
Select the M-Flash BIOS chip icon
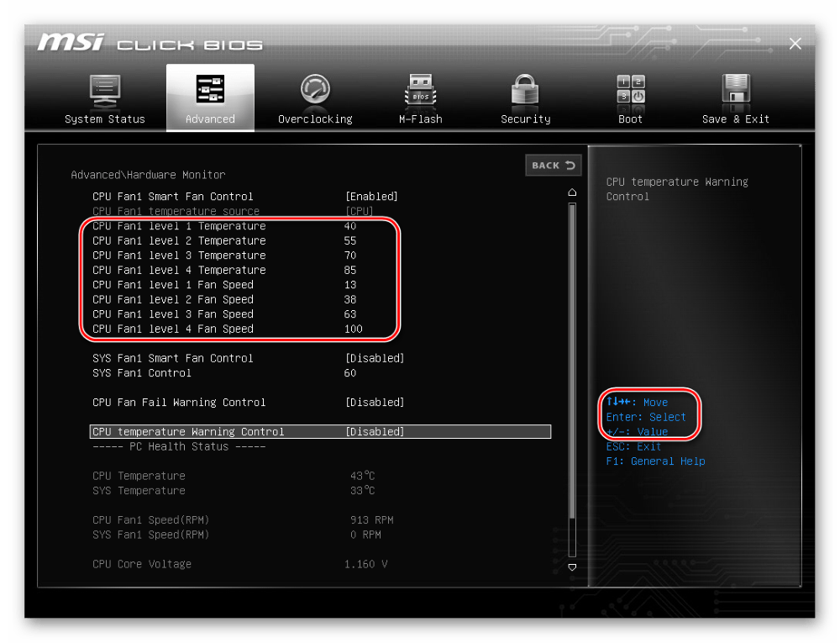coord(420,90)
